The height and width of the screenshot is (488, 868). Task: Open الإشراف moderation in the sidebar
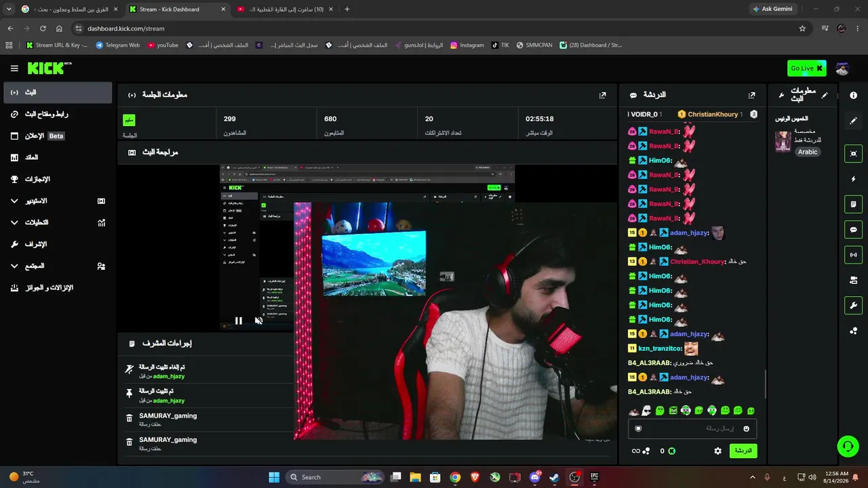click(x=58, y=244)
